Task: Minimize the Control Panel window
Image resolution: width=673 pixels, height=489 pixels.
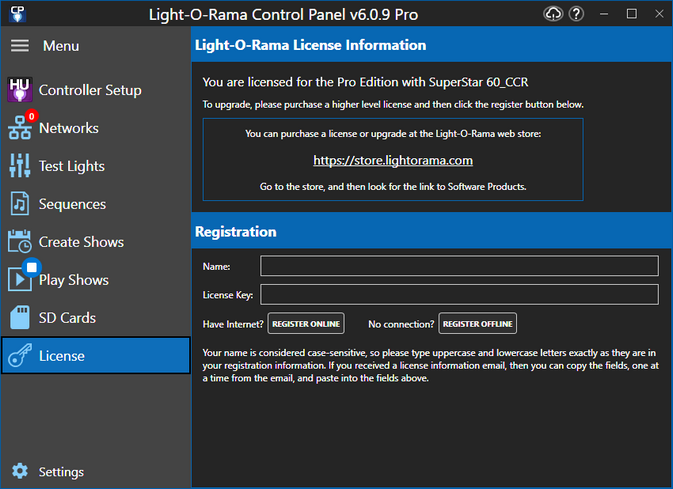Action: 604,14
